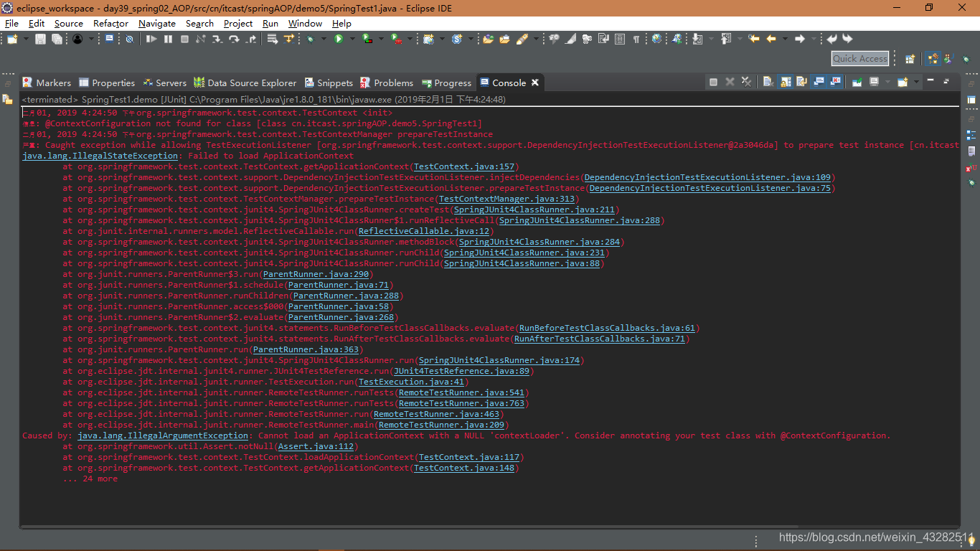This screenshot has height=551, width=980.
Task: Switch to the Data Source Explorer tab
Action: [245, 83]
